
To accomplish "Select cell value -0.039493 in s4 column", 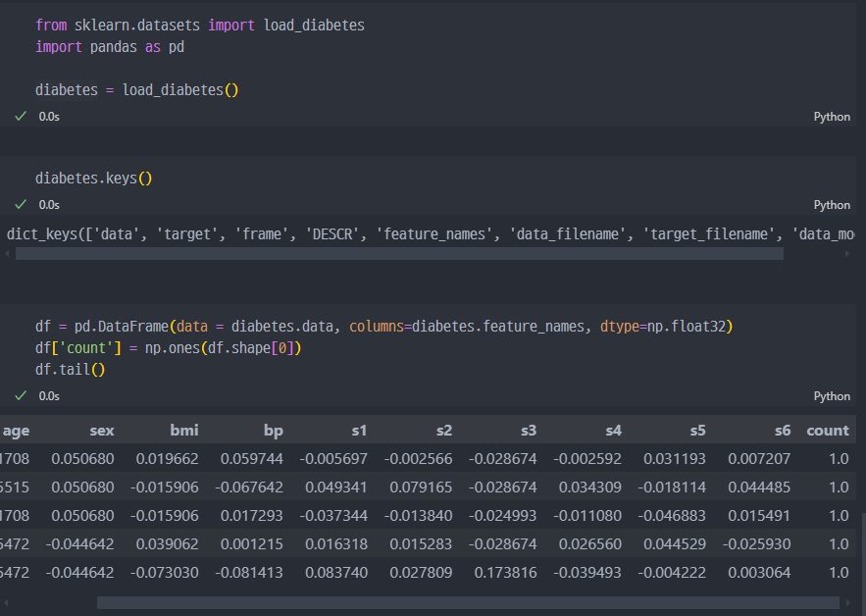I will click(x=587, y=573).
